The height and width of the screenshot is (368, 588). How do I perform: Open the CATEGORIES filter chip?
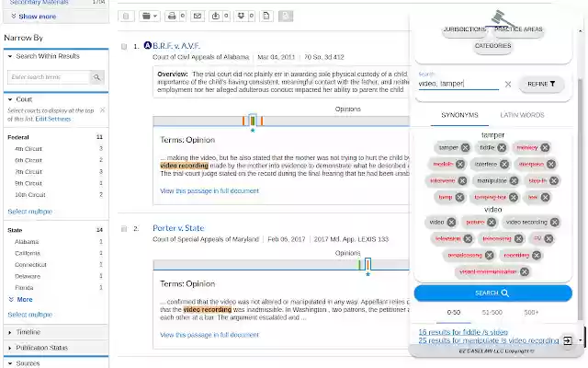tap(492, 46)
